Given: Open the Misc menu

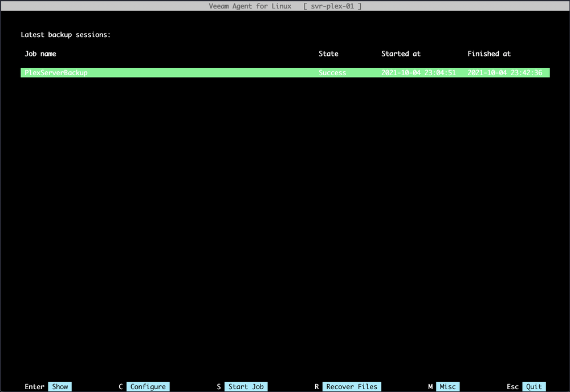Looking at the screenshot, I should [447, 386].
